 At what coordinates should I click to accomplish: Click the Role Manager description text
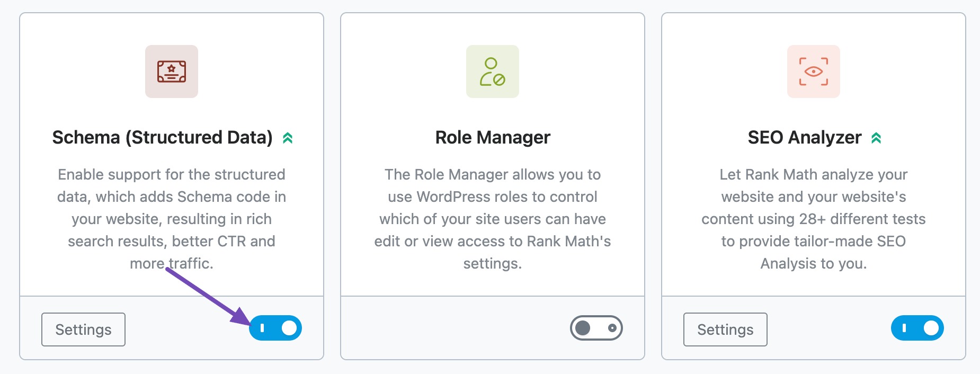[x=492, y=218]
